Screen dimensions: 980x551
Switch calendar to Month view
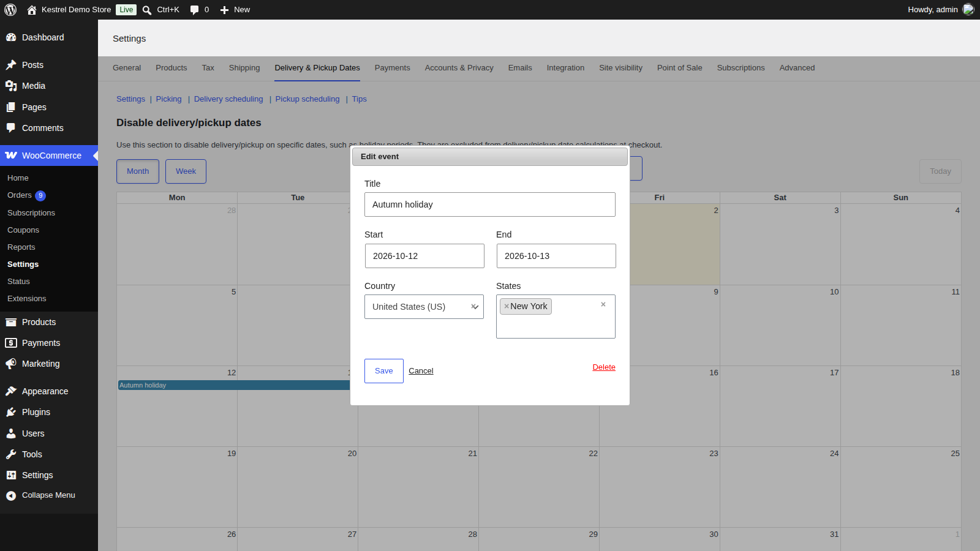point(138,171)
